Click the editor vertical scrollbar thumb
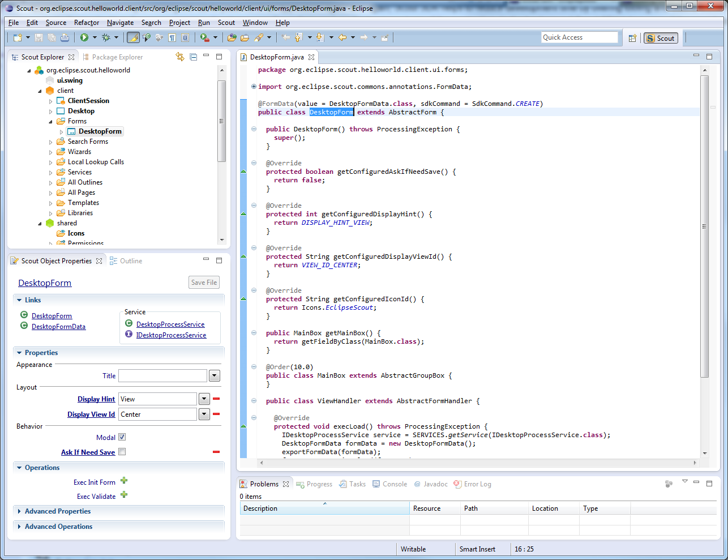 click(x=704, y=226)
